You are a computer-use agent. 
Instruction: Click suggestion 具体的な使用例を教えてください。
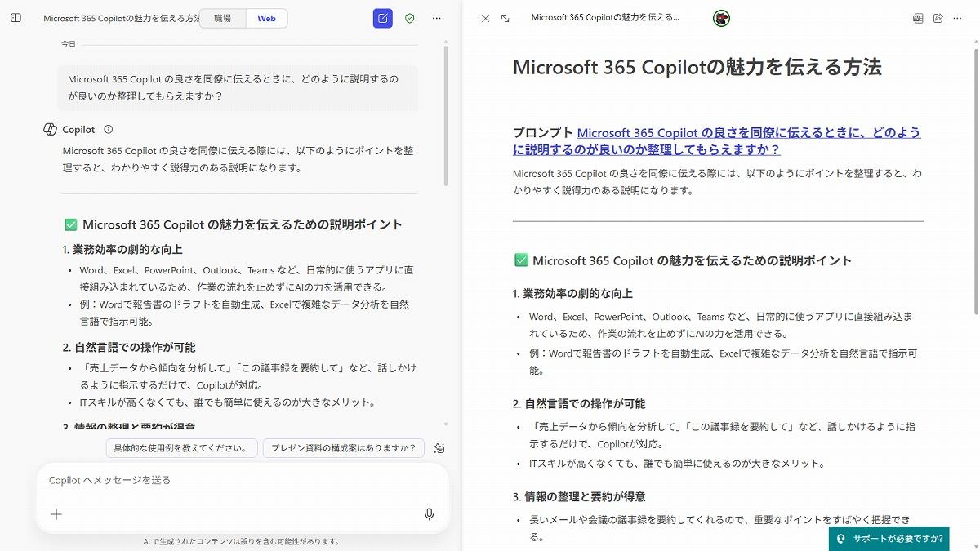(181, 448)
